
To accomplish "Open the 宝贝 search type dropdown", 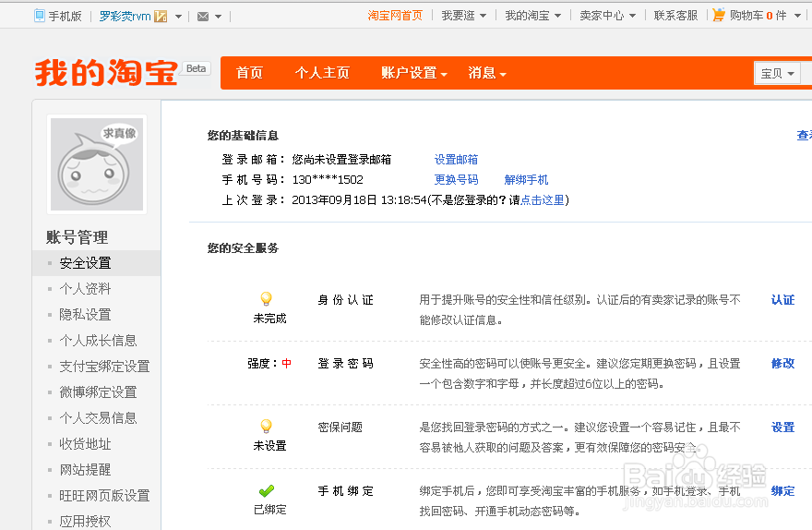I will (x=777, y=74).
